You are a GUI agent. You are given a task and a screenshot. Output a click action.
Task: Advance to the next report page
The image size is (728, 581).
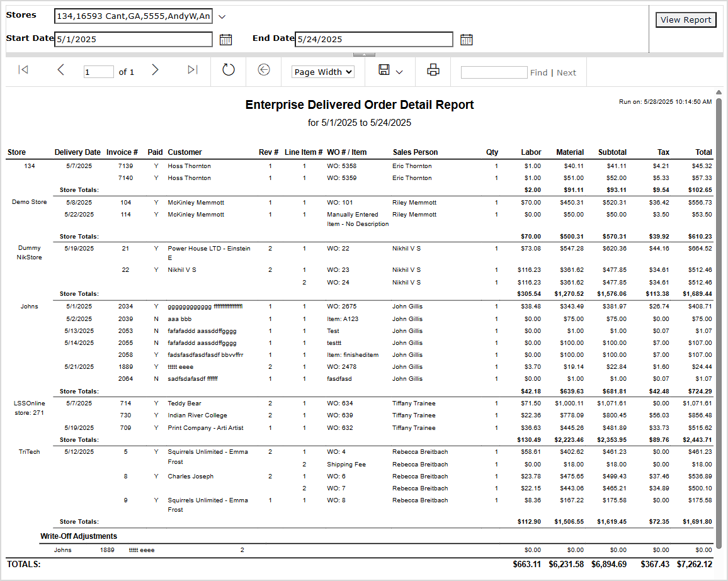click(x=155, y=71)
